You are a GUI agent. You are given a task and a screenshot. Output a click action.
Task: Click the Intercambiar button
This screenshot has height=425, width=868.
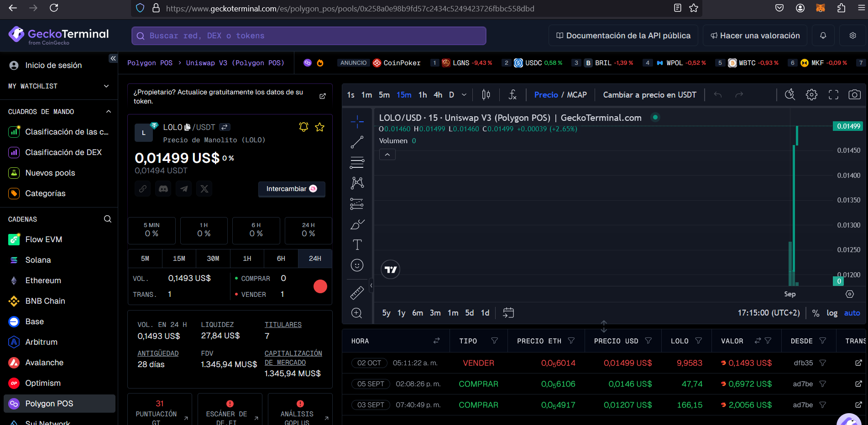[292, 189]
